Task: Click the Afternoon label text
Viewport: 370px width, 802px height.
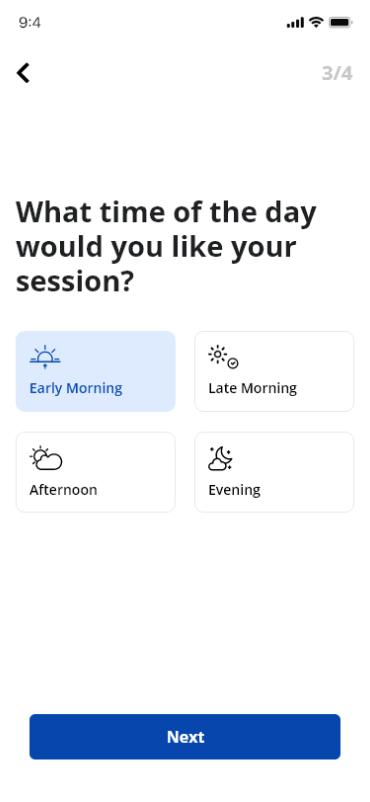Action: tap(63, 490)
